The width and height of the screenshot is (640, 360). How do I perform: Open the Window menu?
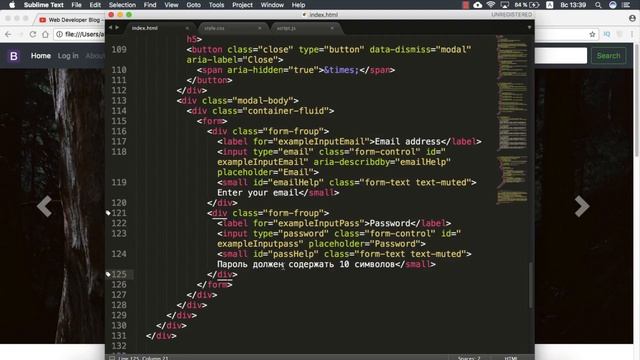pyautogui.click(x=272, y=5)
